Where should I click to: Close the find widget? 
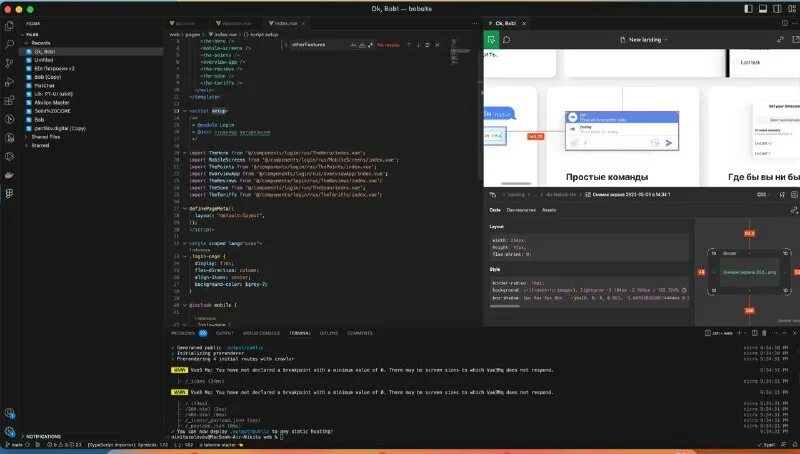[x=437, y=45]
